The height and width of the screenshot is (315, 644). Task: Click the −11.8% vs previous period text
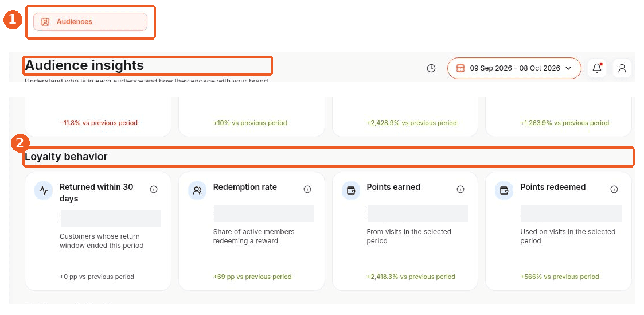point(99,123)
